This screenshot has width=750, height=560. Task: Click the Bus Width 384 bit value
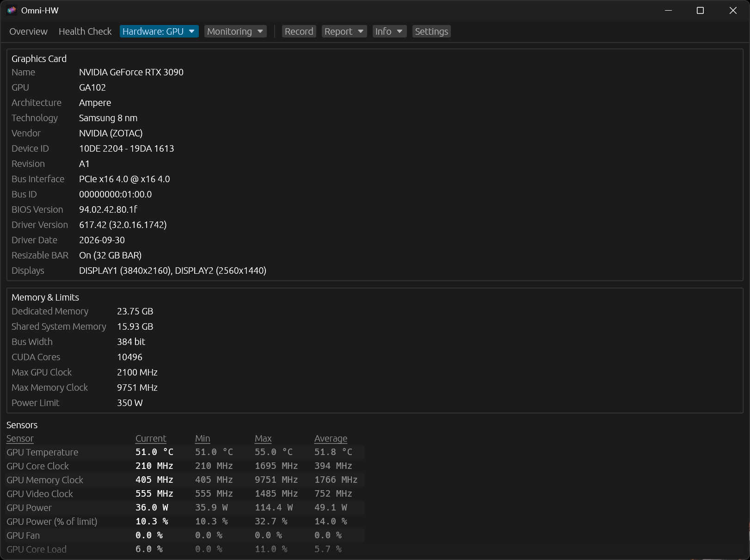131,342
